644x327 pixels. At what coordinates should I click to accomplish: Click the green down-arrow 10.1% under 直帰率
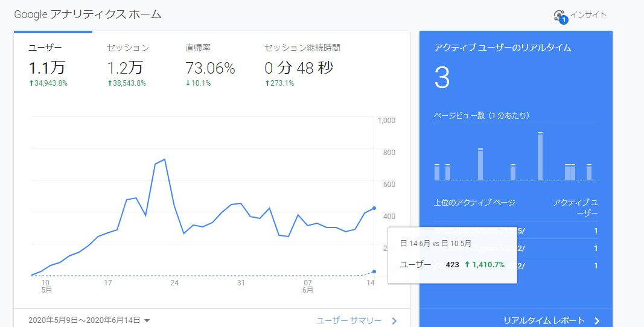coord(198,83)
